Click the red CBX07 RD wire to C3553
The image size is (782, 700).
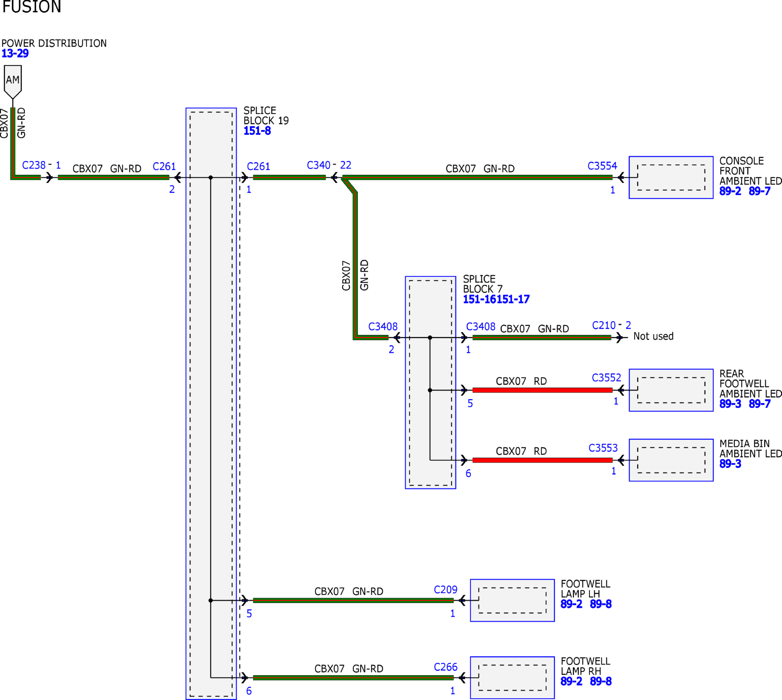tap(542, 460)
